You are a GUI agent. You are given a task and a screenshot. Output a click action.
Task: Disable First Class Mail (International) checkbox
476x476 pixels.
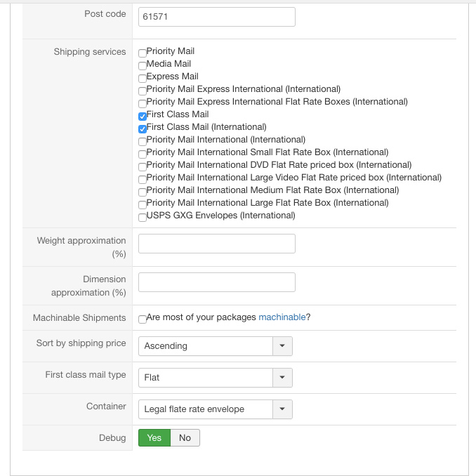coord(143,128)
